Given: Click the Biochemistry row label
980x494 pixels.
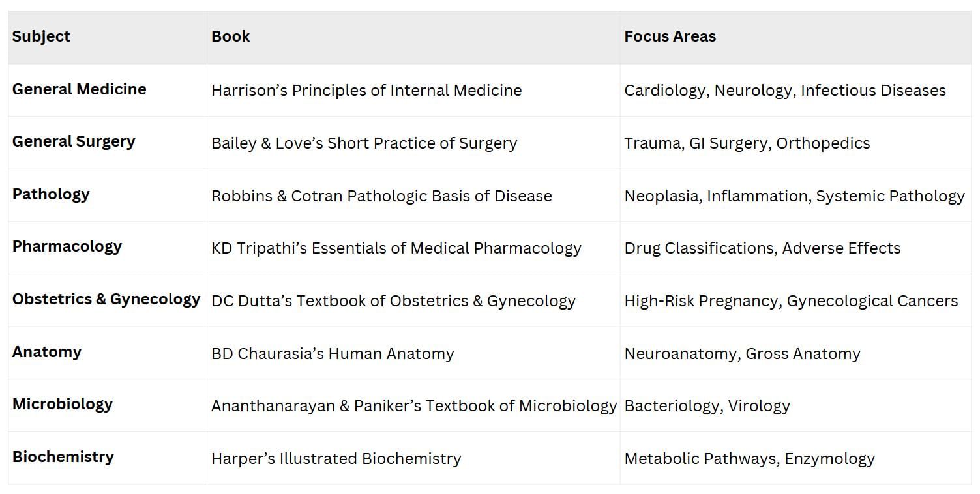Looking at the screenshot, I should pyautogui.click(x=63, y=457).
